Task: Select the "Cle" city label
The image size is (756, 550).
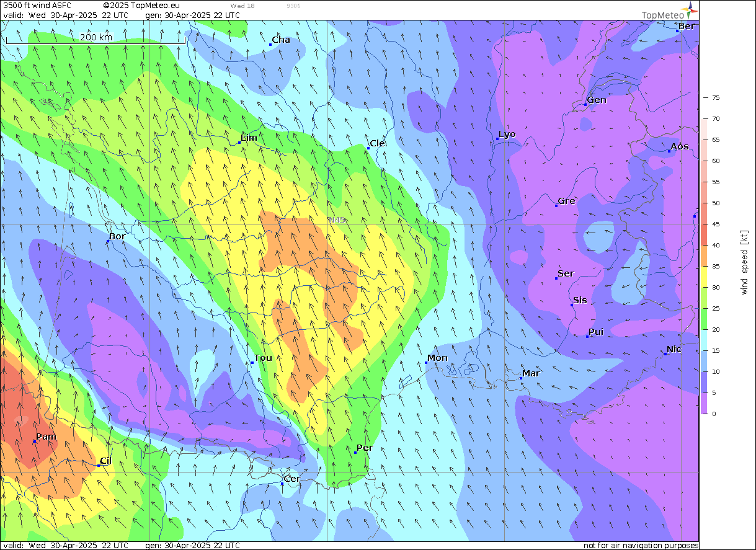Action: pyautogui.click(x=377, y=143)
